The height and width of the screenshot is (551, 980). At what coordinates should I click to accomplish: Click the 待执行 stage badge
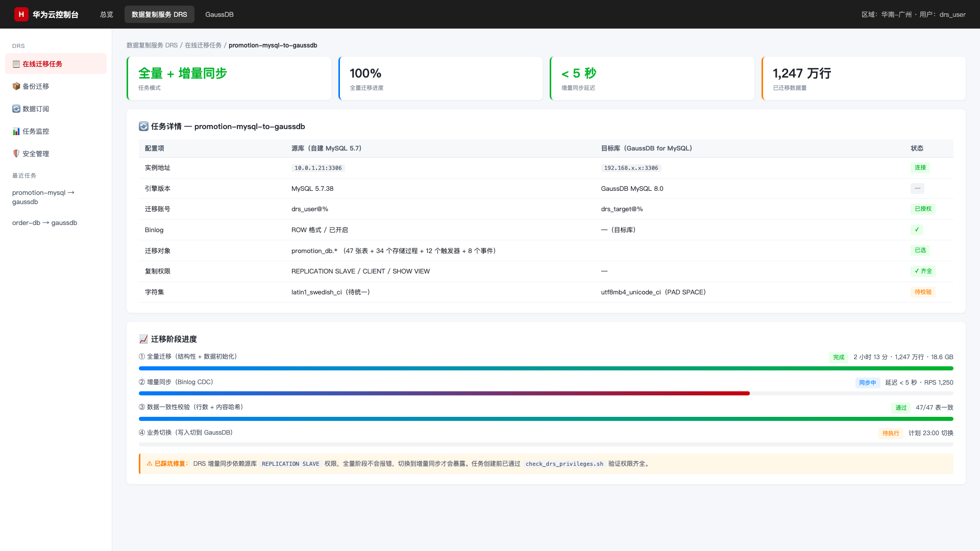tap(891, 433)
